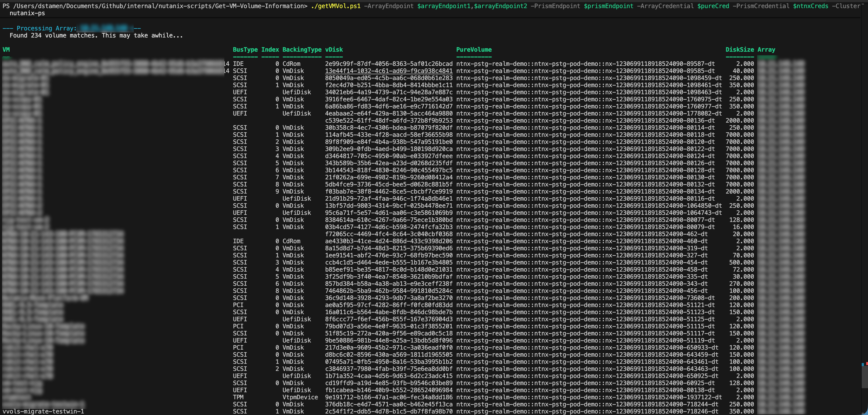
Task: Click the nutanix-ps cluster name text
Action: pyautogui.click(x=27, y=13)
